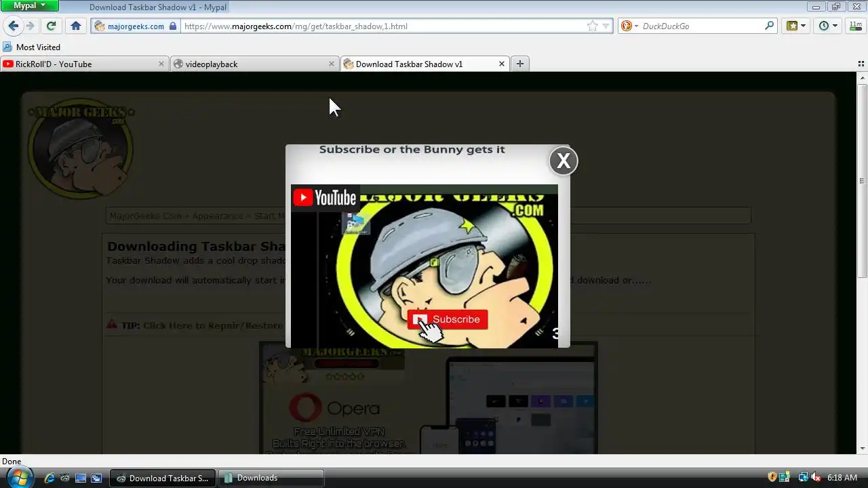This screenshot has width=868, height=488.
Task: Select the Download Taskbar S... taskbar button
Action: 163,478
